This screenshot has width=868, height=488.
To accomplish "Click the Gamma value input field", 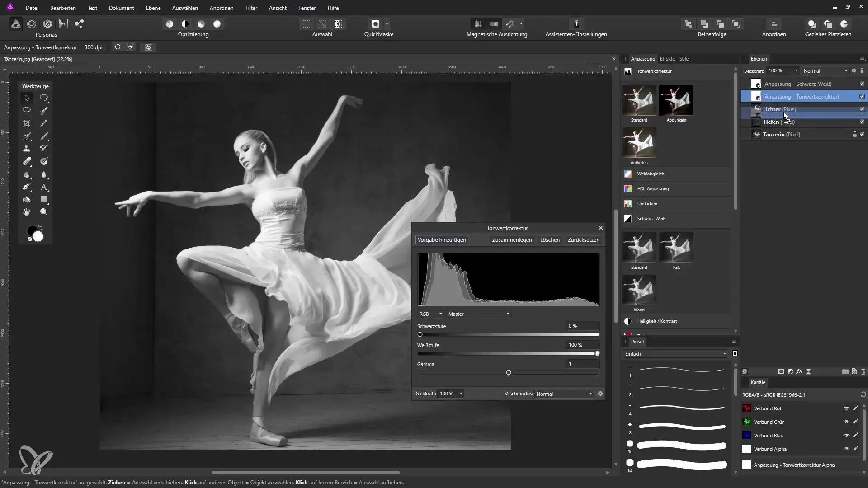I will pos(583,364).
